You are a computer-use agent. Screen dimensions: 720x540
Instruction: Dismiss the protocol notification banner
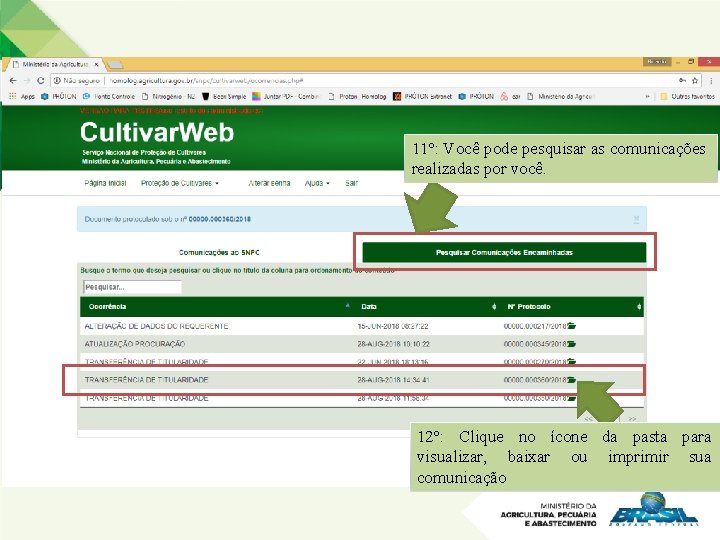[636, 219]
